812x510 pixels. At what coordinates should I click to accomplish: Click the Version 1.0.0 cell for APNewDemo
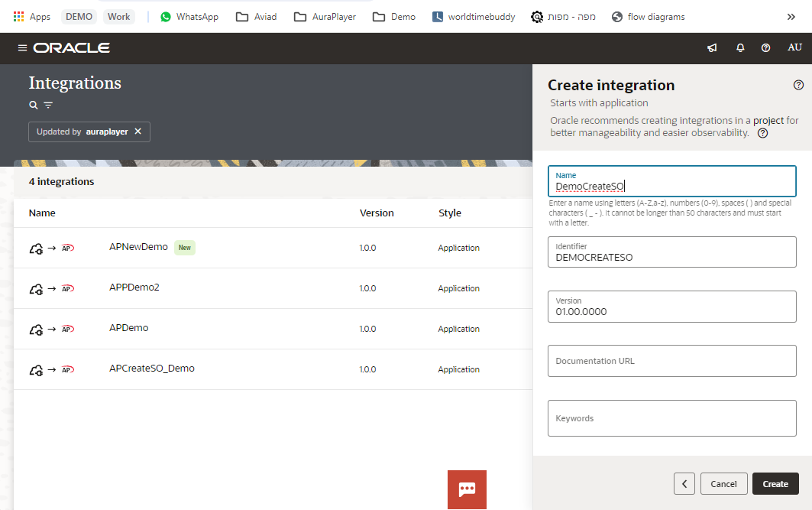[367, 248]
